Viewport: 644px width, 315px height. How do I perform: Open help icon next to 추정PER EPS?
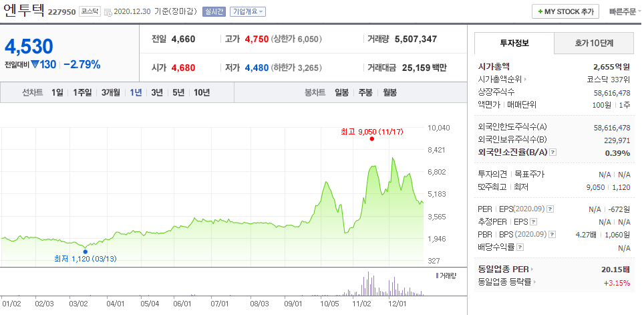click(533, 222)
